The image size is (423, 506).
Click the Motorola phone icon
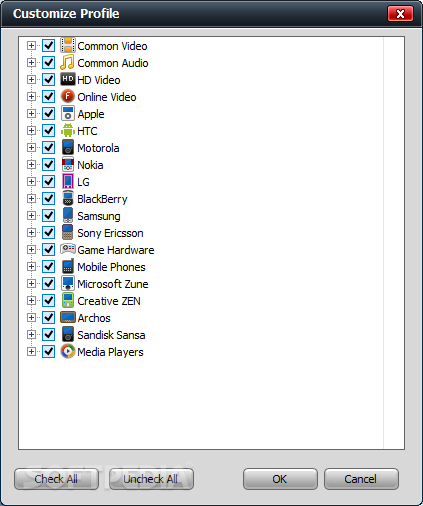point(68,147)
